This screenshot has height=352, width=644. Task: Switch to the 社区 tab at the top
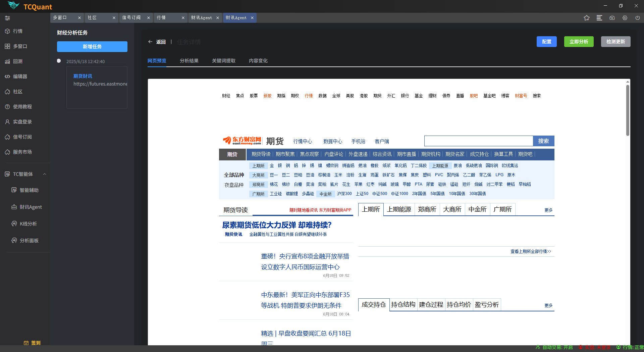[x=93, y=17]
